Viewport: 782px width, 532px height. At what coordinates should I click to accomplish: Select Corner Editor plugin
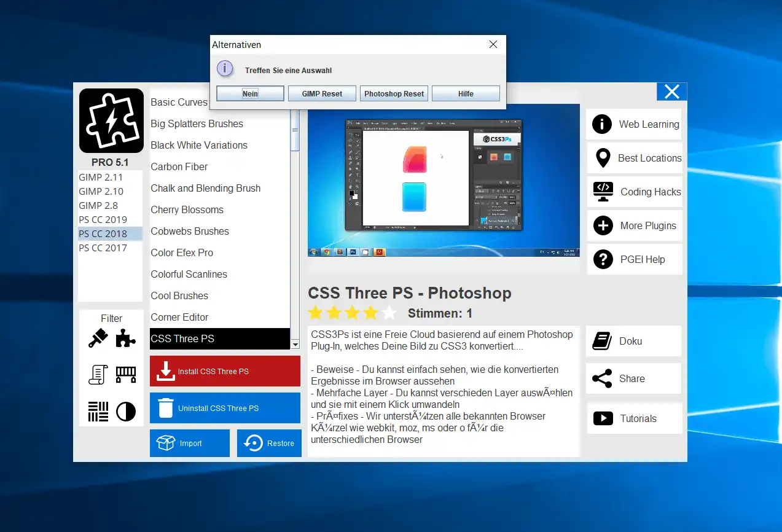pyautogui.click(x=219, y=317)
